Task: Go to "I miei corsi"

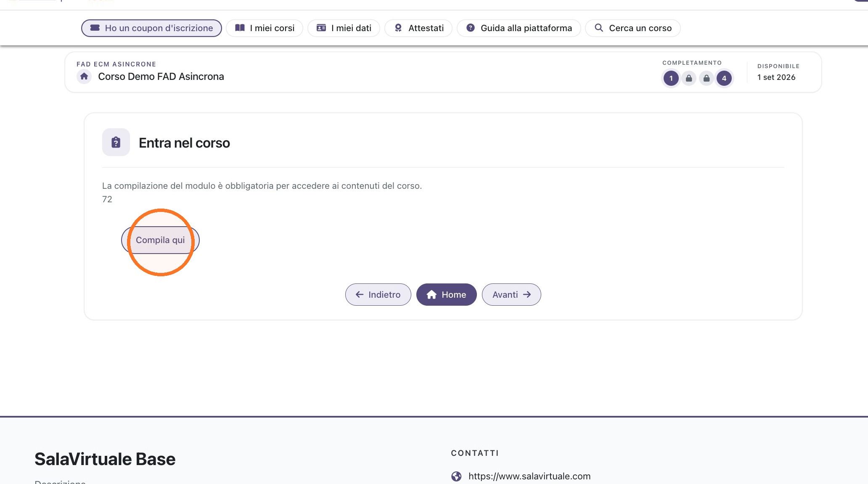Action: (265, 28)
